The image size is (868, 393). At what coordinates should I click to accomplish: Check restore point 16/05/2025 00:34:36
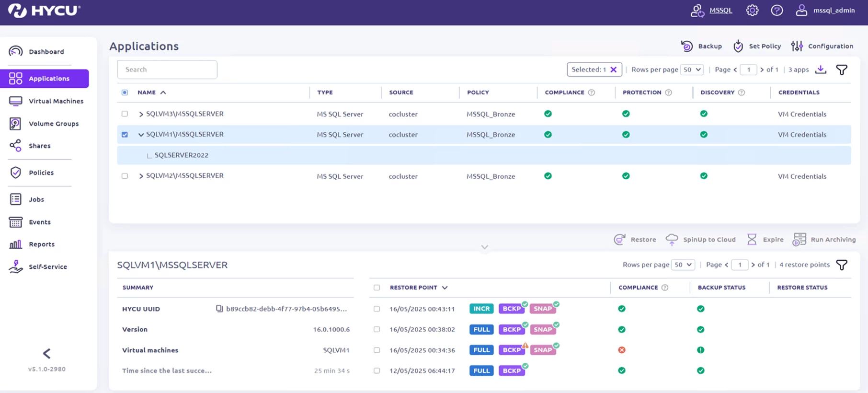pos(377,350)
